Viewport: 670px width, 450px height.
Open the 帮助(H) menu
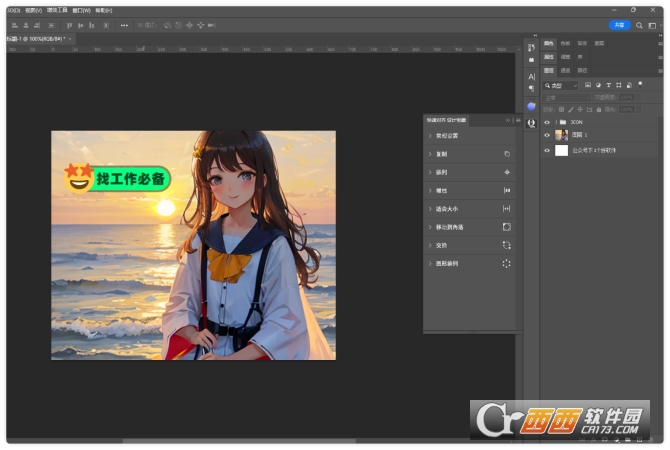(103, 10)
